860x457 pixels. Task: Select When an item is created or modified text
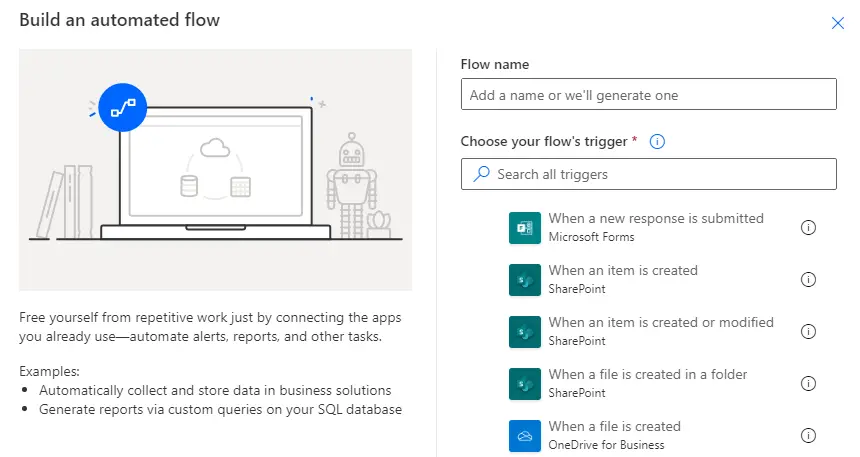tap(661, 322)
